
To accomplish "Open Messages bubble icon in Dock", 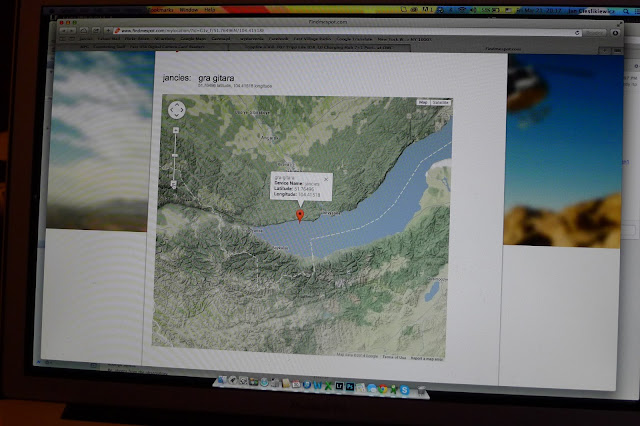I will 372,388.
